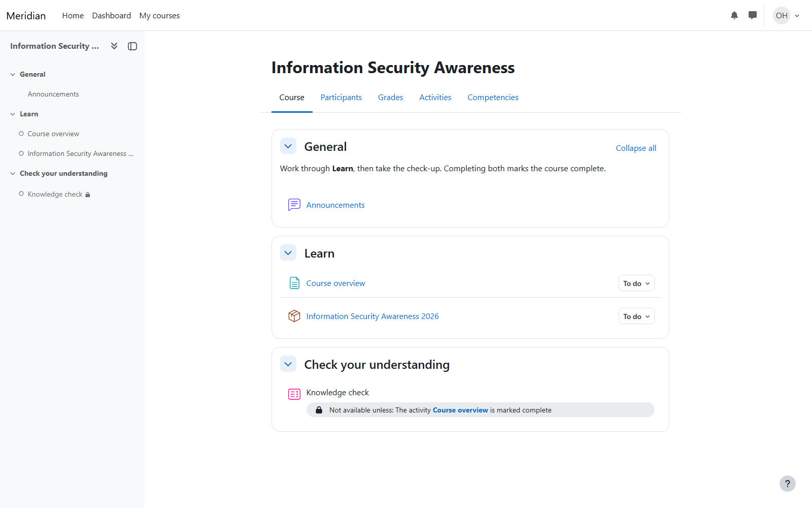Click the Information Security sidebar heading
Screen dimensions: 812x508
coord(54,46)
